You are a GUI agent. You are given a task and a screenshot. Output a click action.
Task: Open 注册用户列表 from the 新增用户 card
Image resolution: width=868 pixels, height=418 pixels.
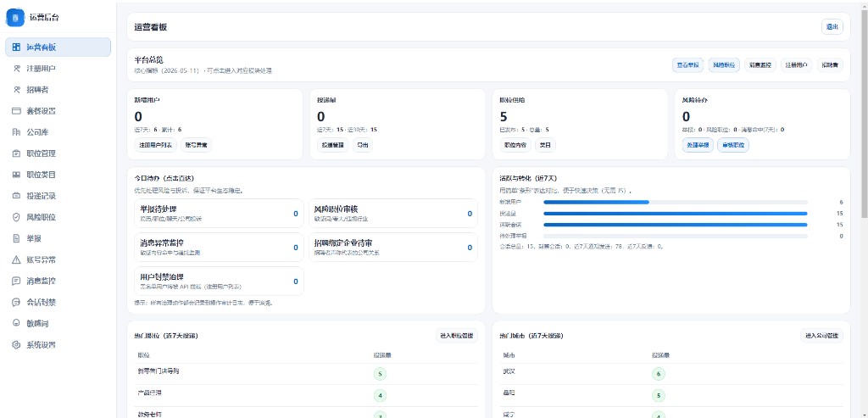point(155,145)
